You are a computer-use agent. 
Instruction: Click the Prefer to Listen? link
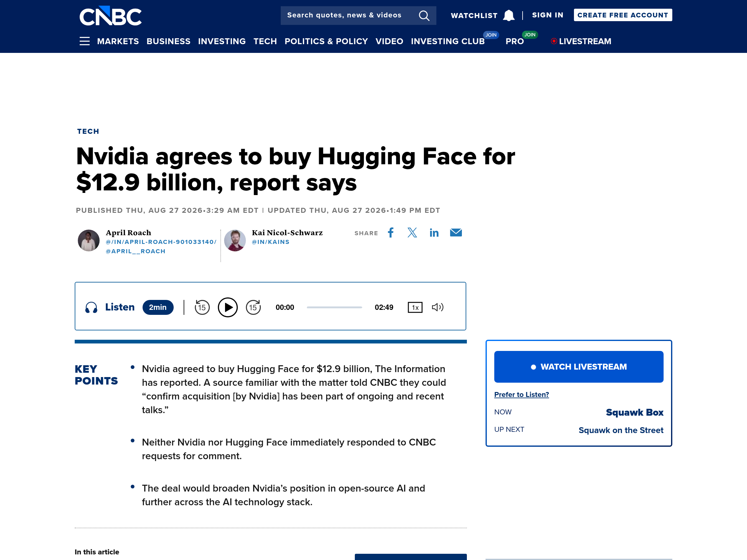[x=521, y=394]
